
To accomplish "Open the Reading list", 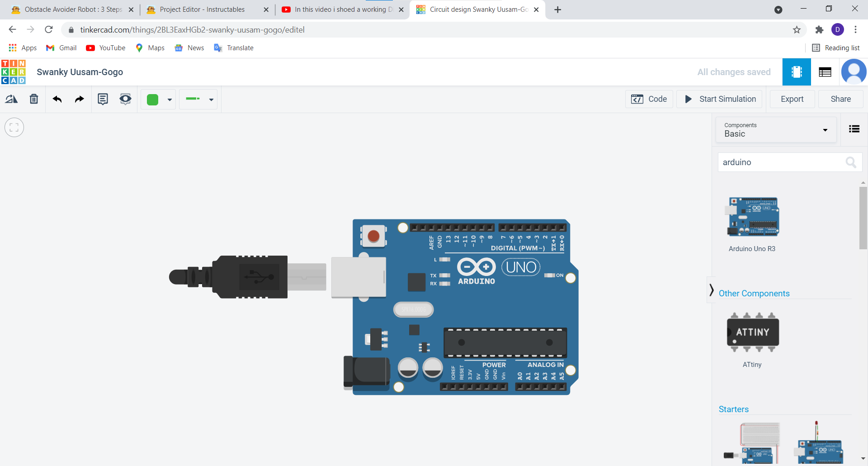I will pyautogui.click(x=836, y=48).
